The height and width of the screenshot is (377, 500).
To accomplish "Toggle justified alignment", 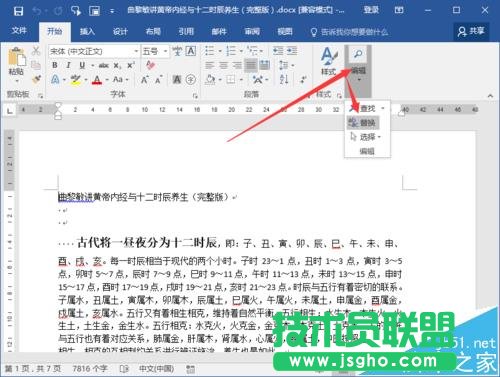I will pos(251,65).
